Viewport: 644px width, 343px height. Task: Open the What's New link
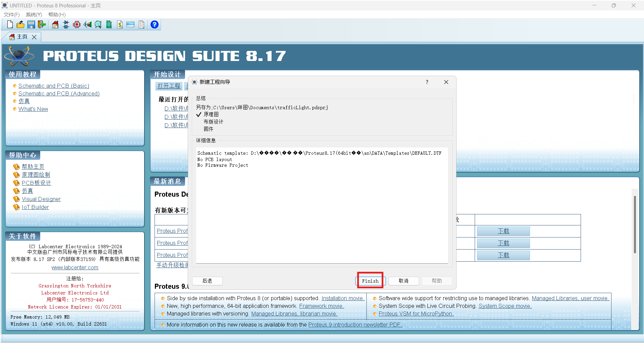(33, 109)
